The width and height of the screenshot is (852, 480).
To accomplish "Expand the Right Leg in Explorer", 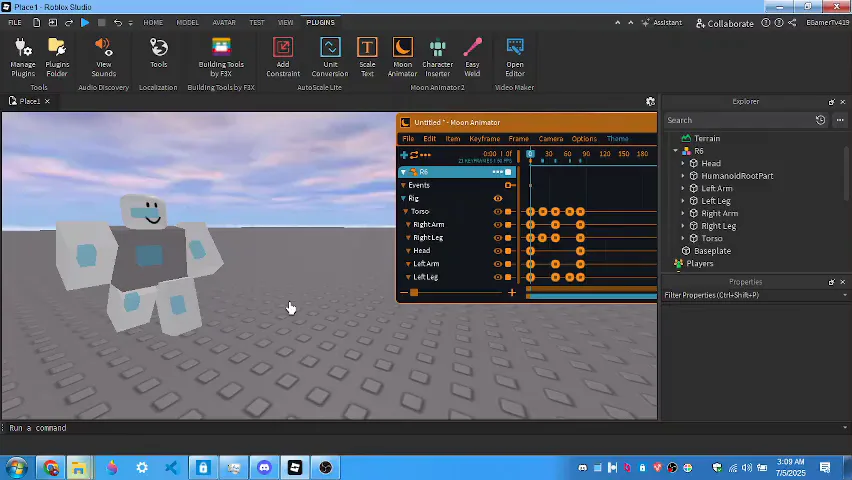I will pos(683,226).
